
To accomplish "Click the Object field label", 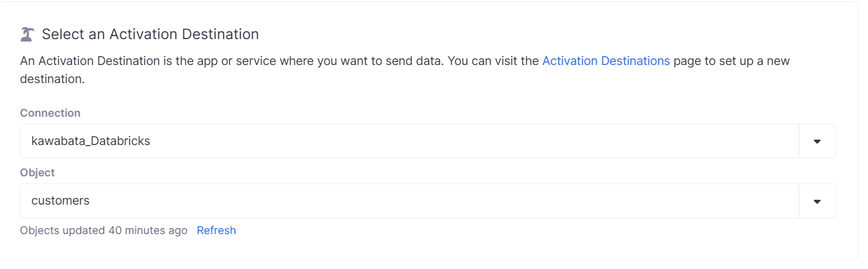I will (37, 173).
